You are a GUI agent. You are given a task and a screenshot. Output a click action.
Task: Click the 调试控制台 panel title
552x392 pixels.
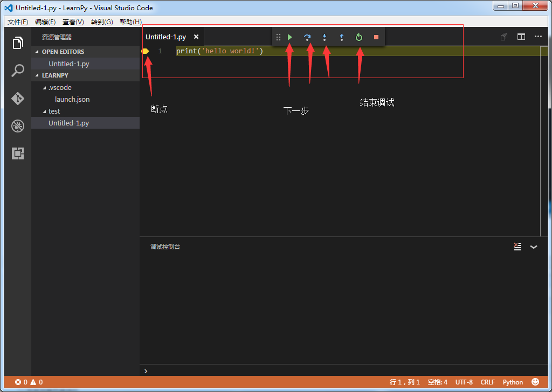coord(165,247)
